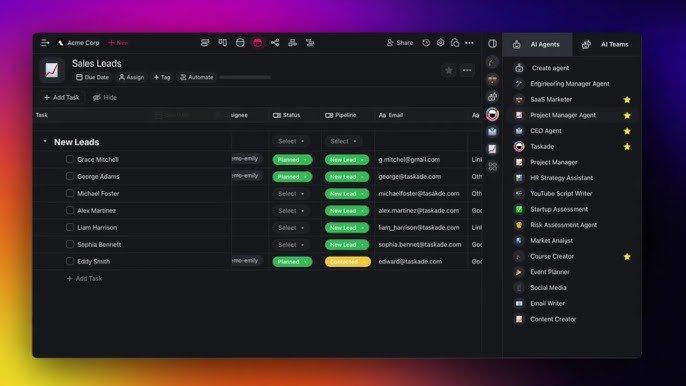The width and height of the screenshot is (686, 386).
Task: Open project settings gear icon
Action: tap(441, 43)
